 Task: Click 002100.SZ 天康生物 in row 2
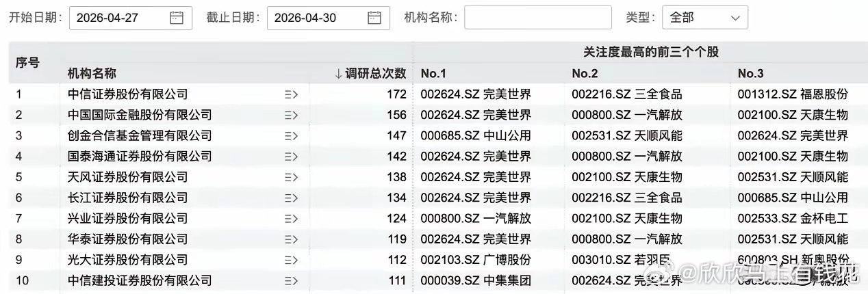point(793,115)
